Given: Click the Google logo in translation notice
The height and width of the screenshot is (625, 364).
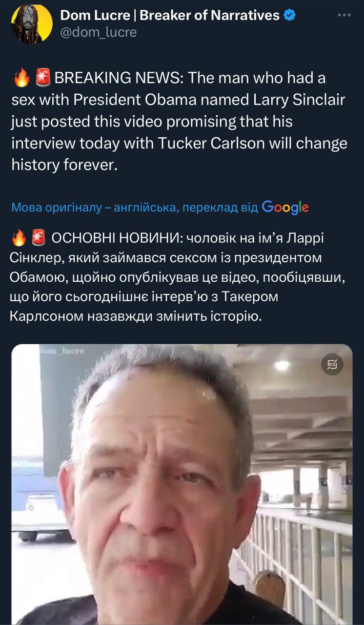Looking at the screenshot, I should pos(285,207).
